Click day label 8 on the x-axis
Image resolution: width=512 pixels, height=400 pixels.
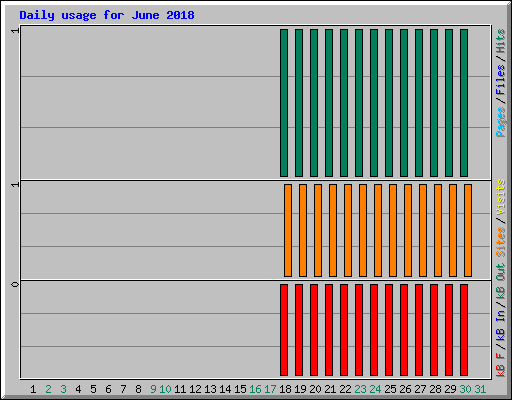[x=138, y=389]
